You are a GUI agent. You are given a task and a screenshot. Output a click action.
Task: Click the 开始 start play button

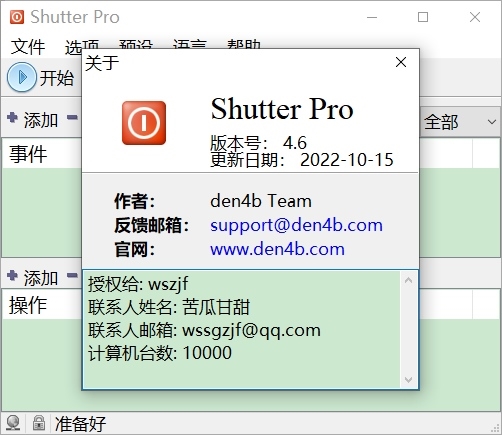click(22, 77)
